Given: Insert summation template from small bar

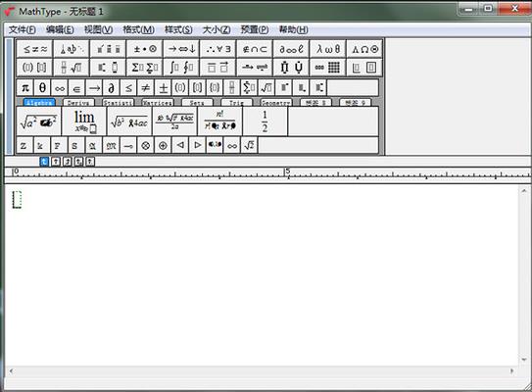Looking at the screenshot, I should coord(249,88).
